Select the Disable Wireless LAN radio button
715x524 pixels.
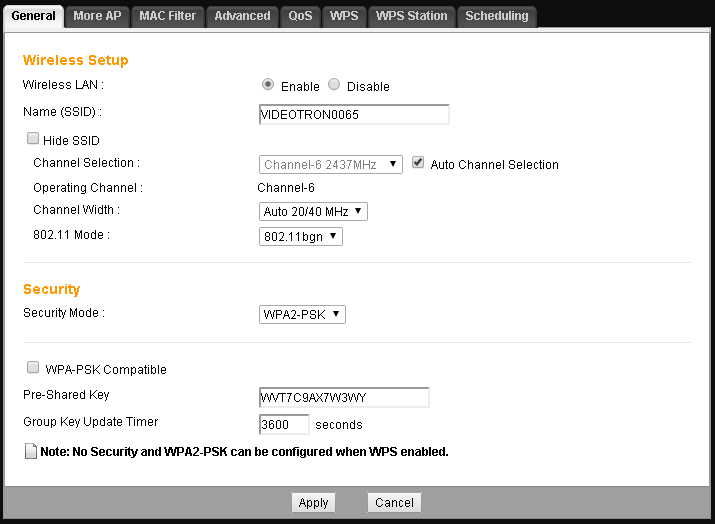point(334,85)
